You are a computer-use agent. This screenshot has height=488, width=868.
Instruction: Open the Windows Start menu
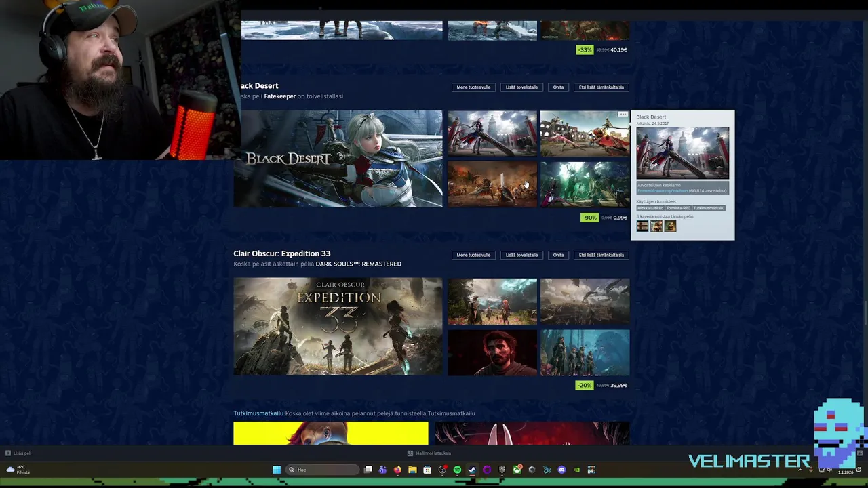[x=276, y=470]
